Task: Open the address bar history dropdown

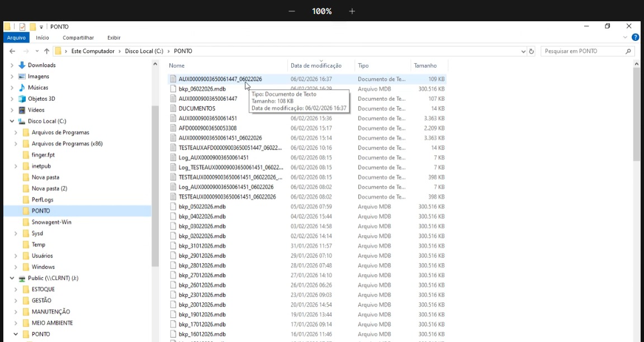Action: [x=523, y=51]
